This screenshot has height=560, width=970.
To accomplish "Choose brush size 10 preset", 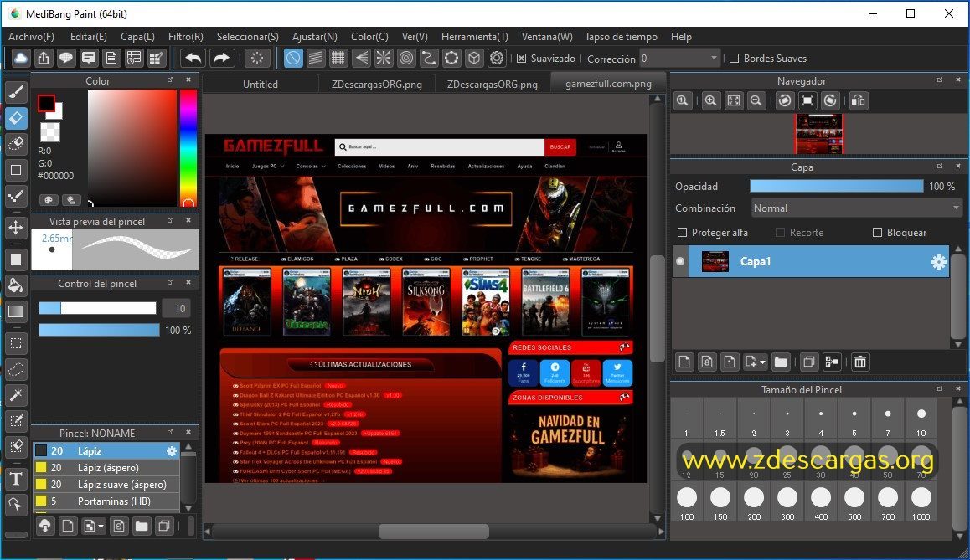I will (x=921, y=419).
